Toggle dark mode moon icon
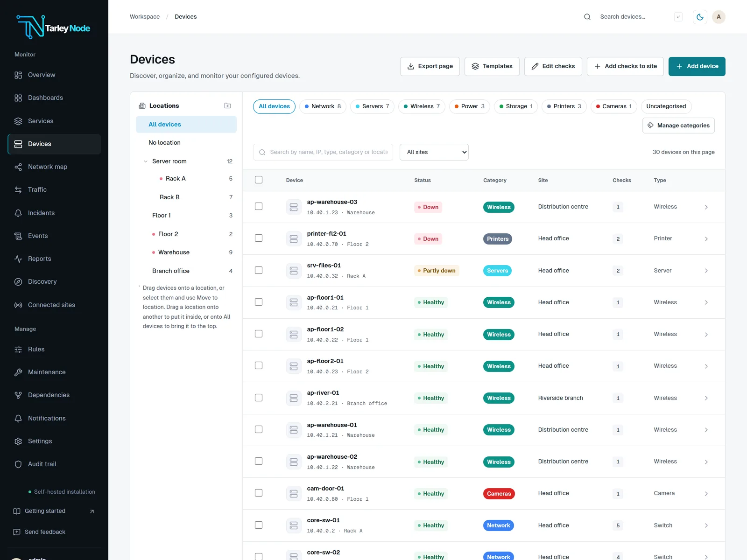 pos(700,17)
